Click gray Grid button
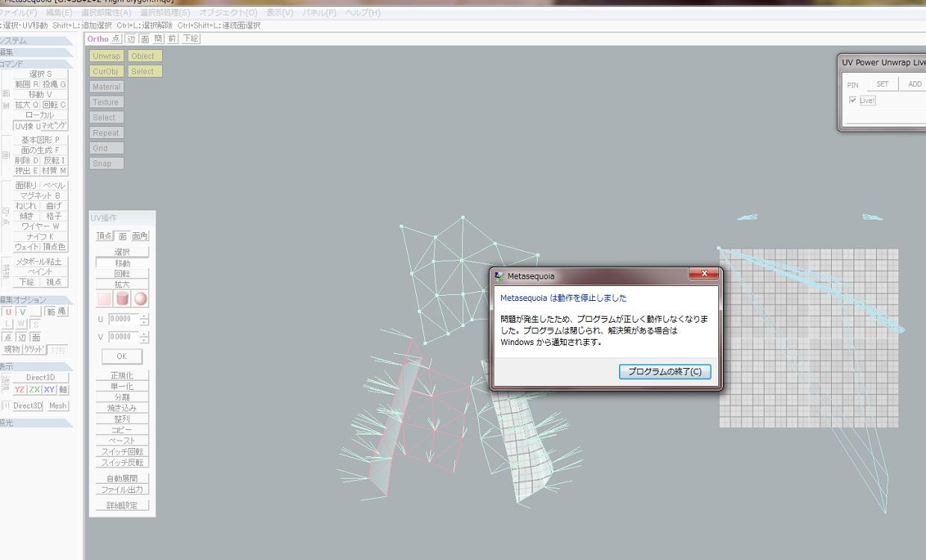Screen dimensions: 926x560 [107, 149]
